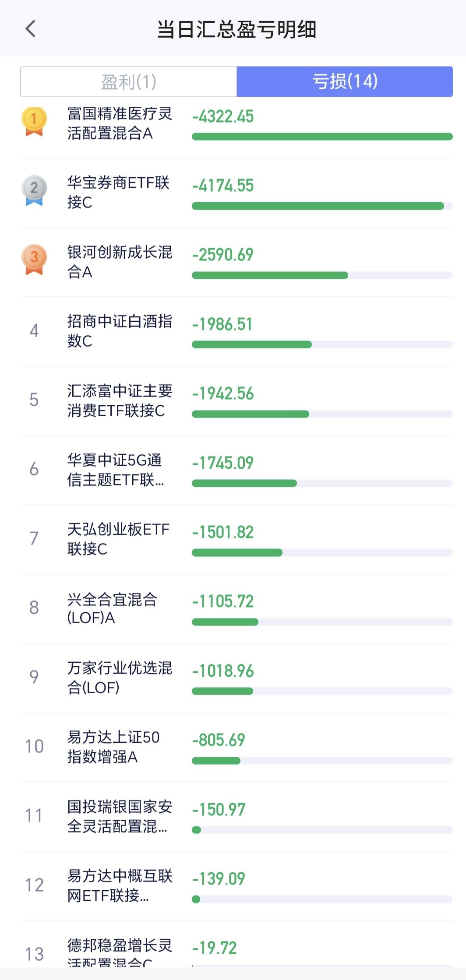Tap the 当日汇总盈亏明细 page title

click(237, 29)
